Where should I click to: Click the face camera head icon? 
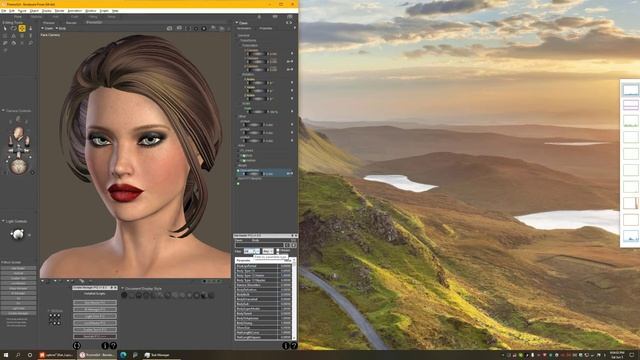(18, 133)
